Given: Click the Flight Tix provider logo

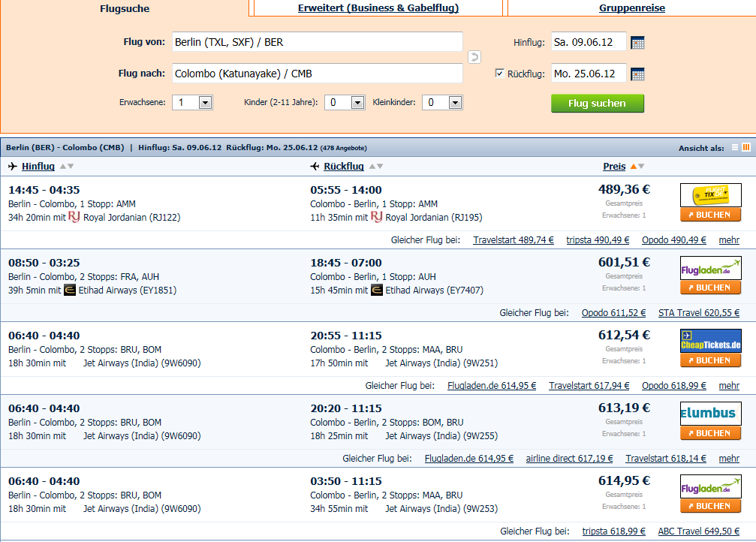Looking at the screenshot, I should click(711, 195).
